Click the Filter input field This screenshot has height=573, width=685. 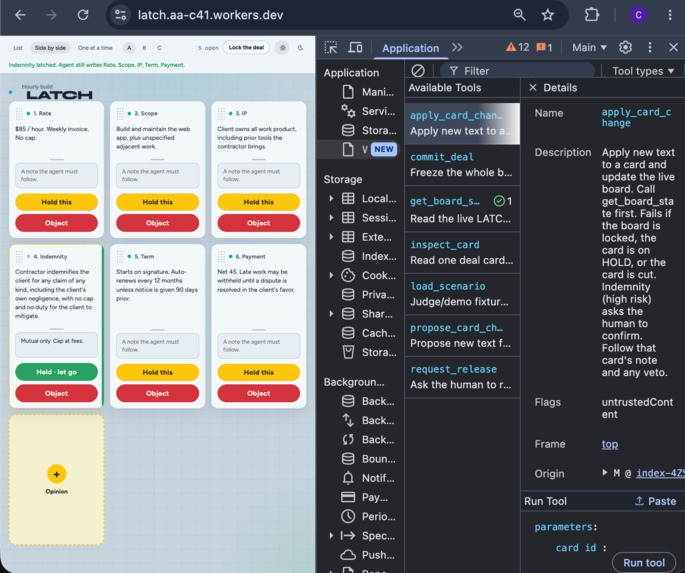(x=517, y=71)
